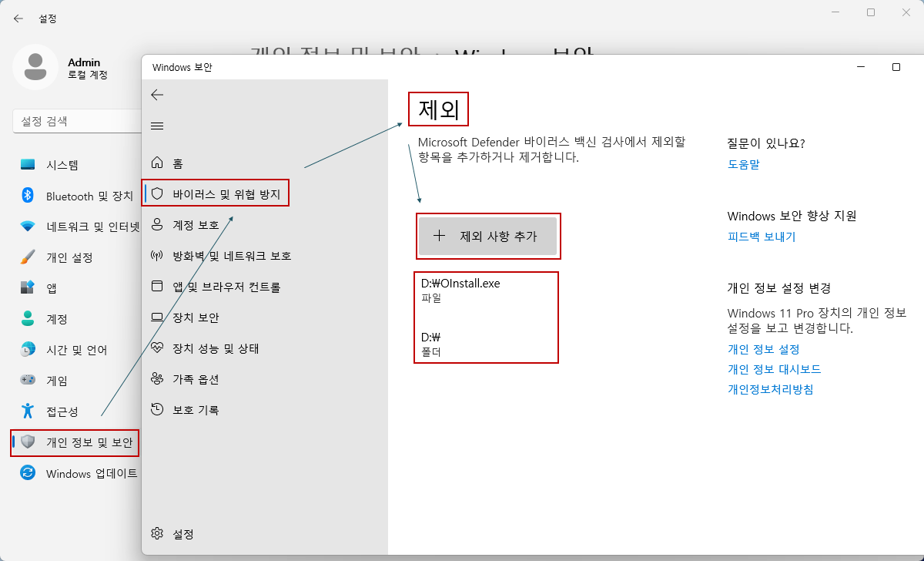
Task: Expand the hamburger navigation menu
Action: point(157,126)
